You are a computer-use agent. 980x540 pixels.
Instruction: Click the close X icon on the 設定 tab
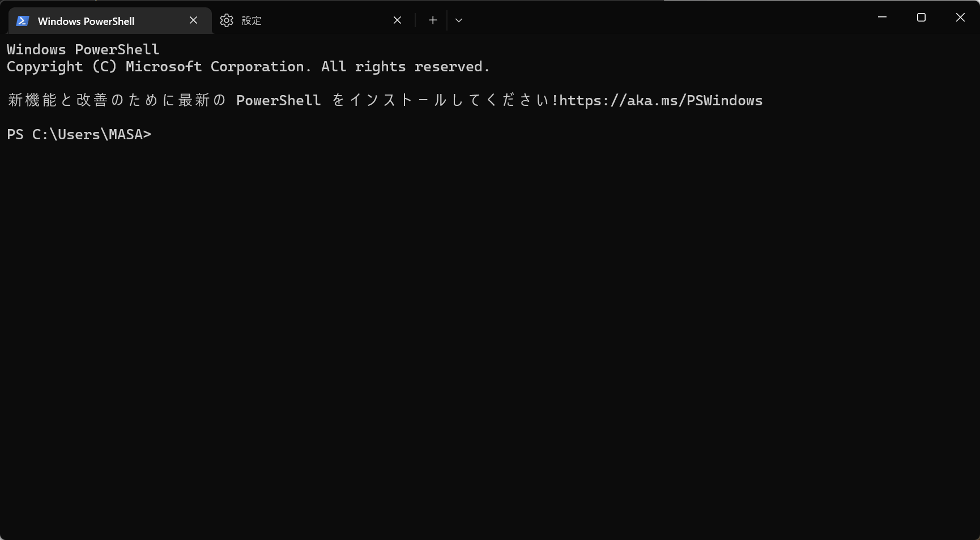397,20
